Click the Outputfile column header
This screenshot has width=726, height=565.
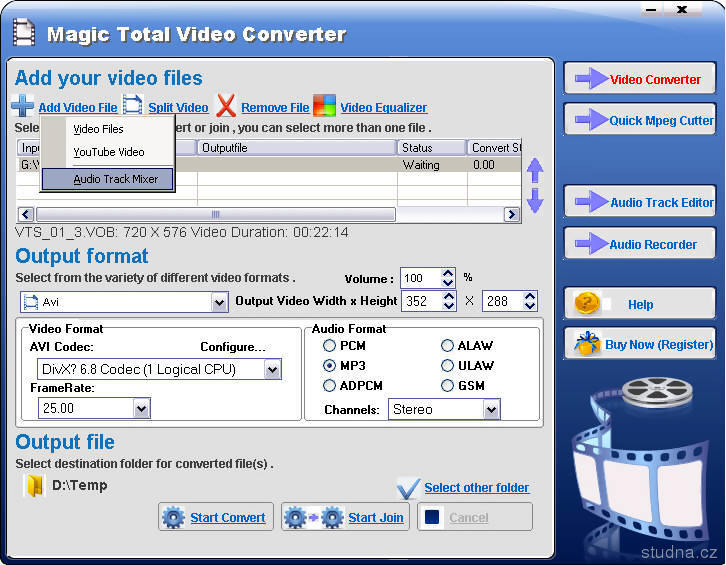296,148
